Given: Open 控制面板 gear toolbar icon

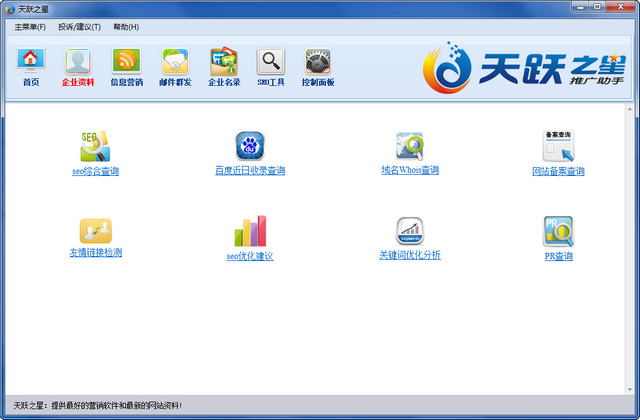Looking at the screenshot, I should (x=318, y=61).
